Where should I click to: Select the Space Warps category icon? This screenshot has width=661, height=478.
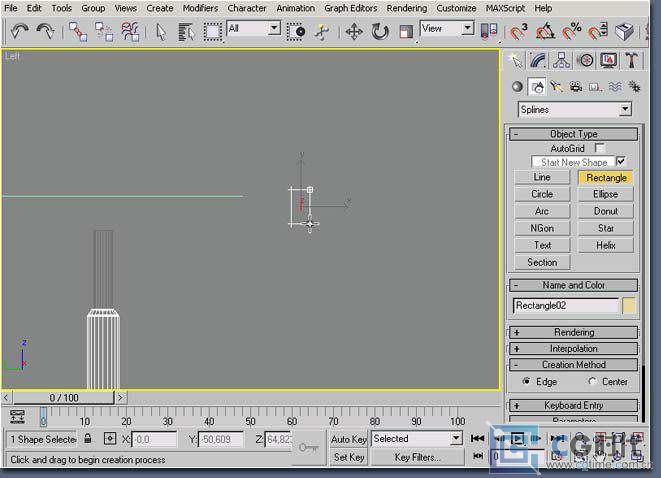click(615, 87)
